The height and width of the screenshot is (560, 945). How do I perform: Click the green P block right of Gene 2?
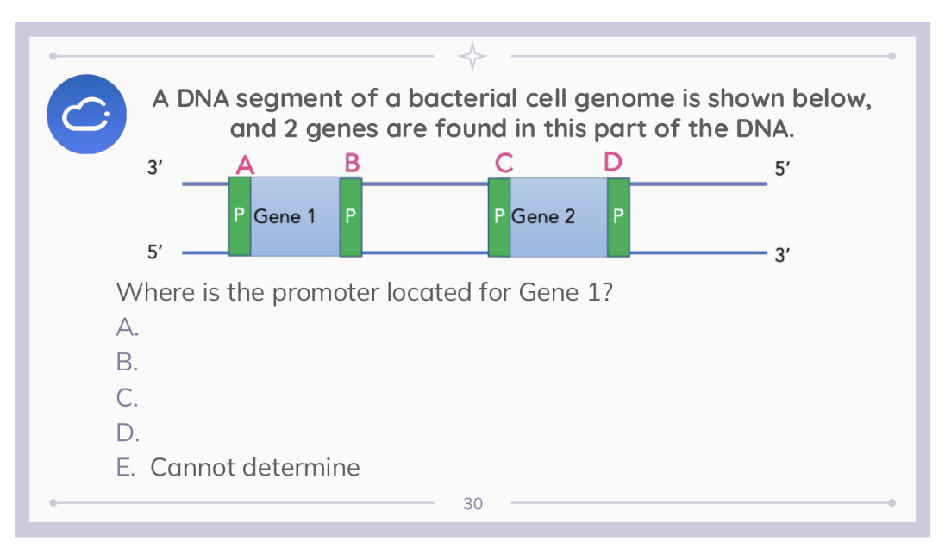coord(618,216)
